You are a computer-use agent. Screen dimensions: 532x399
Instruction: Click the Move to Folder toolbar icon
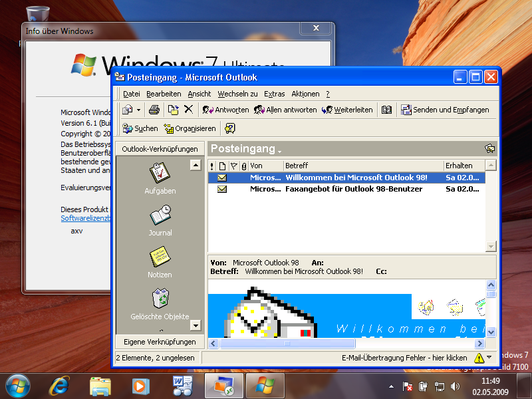173,110
